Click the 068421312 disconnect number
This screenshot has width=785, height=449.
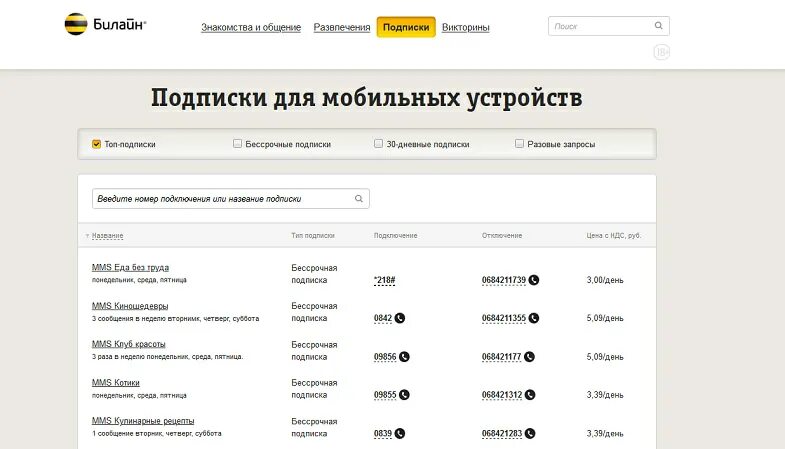502,394
